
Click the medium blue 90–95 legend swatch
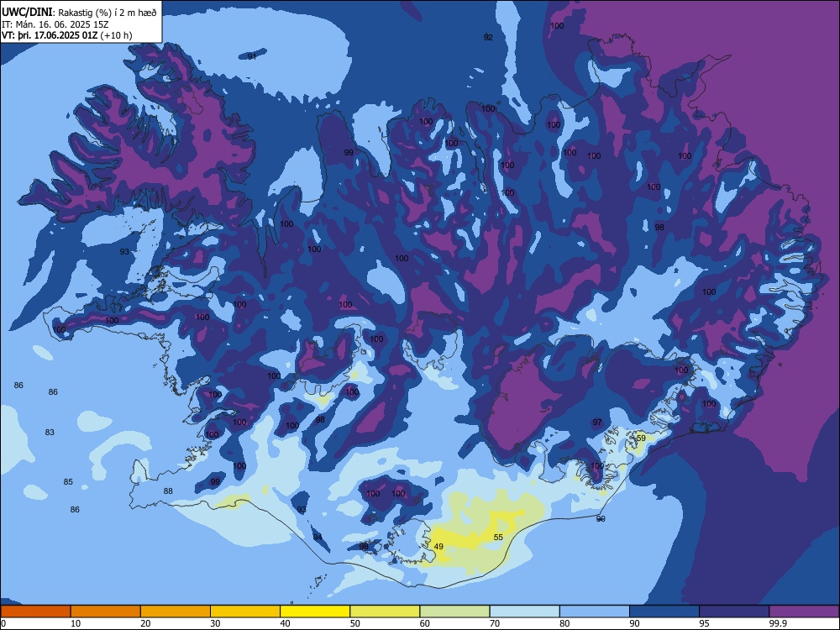664,612
